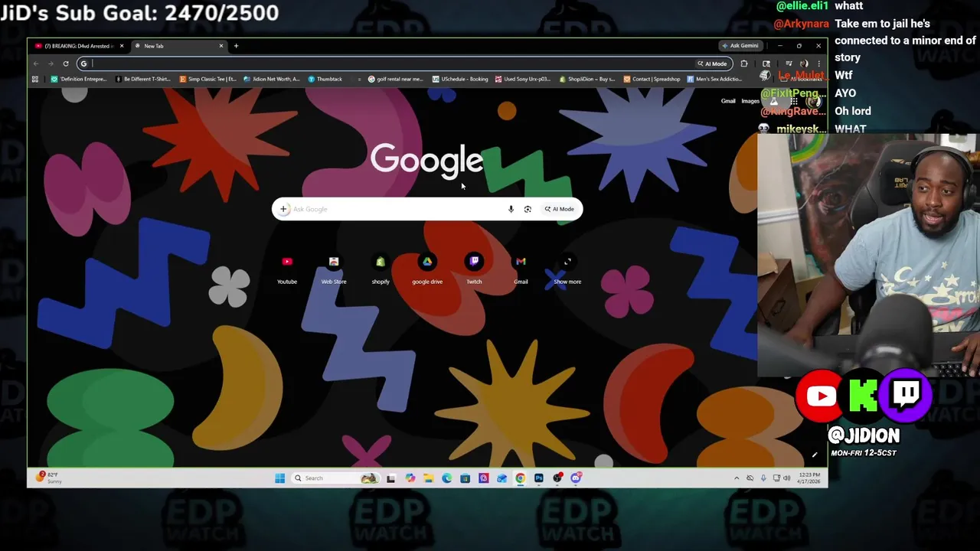Image resolution: width=980 pixels, height=551 pixels.
Task: Open the Twitch shortcut tile
Action: point(474,269)
